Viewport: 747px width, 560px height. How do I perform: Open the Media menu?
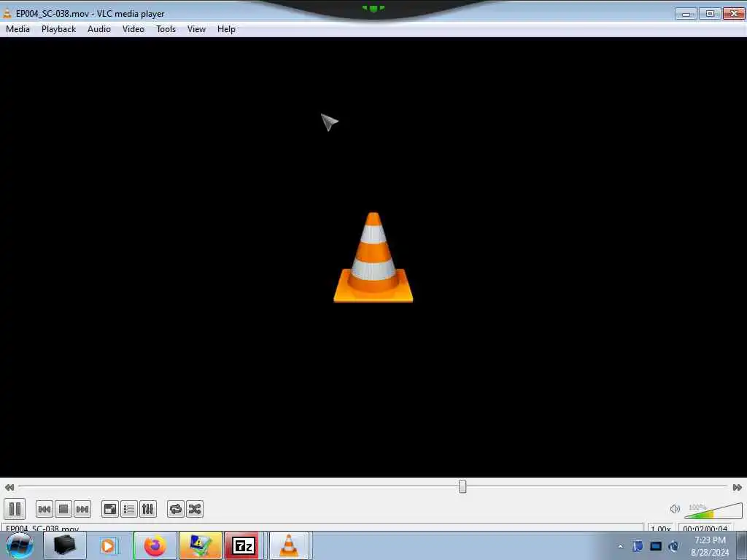(x=18, y=29)
